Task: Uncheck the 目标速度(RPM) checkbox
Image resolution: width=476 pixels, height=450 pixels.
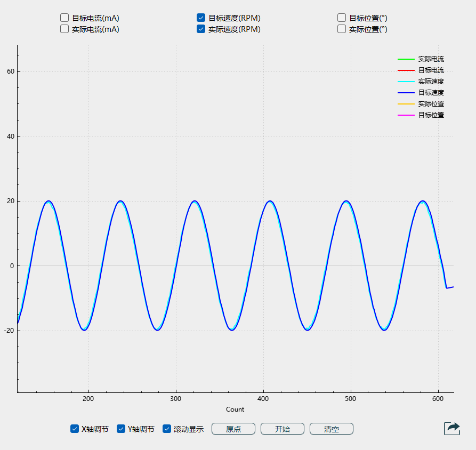Action: click(201, 18)
